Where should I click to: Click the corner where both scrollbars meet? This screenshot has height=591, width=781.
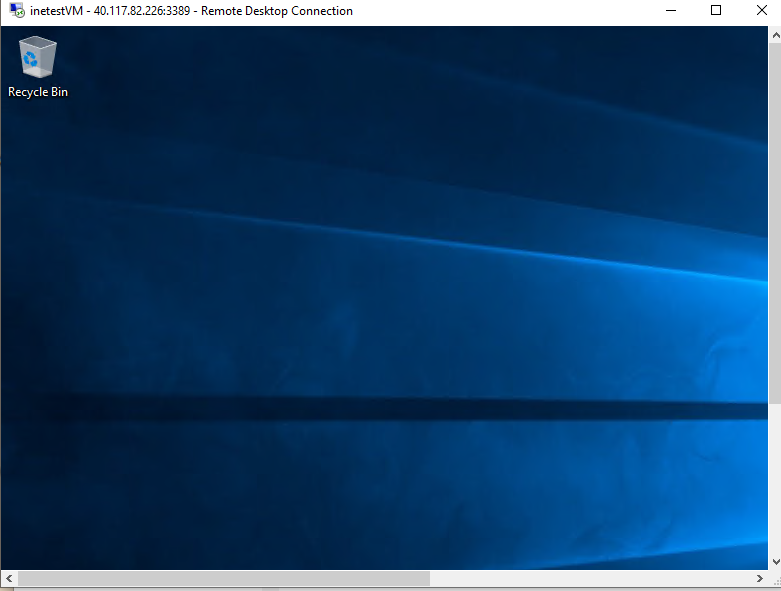coord(775,579)
